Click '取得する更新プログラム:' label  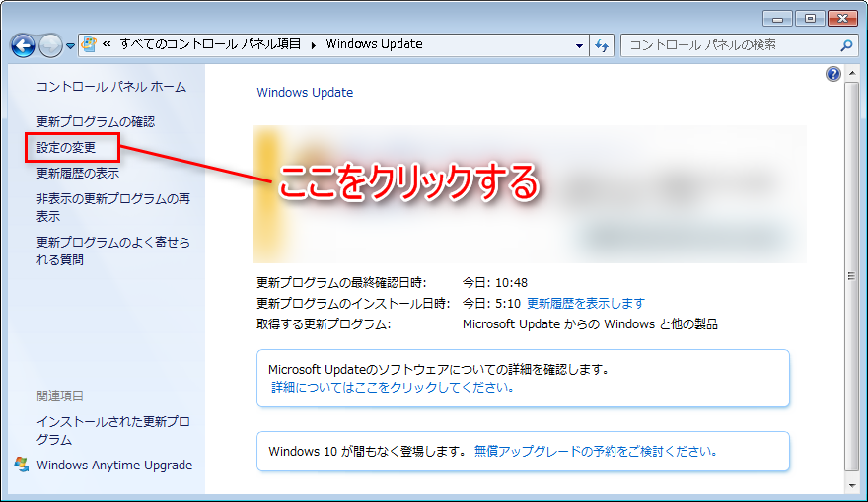pyautogui.click(x=324, y=324)
